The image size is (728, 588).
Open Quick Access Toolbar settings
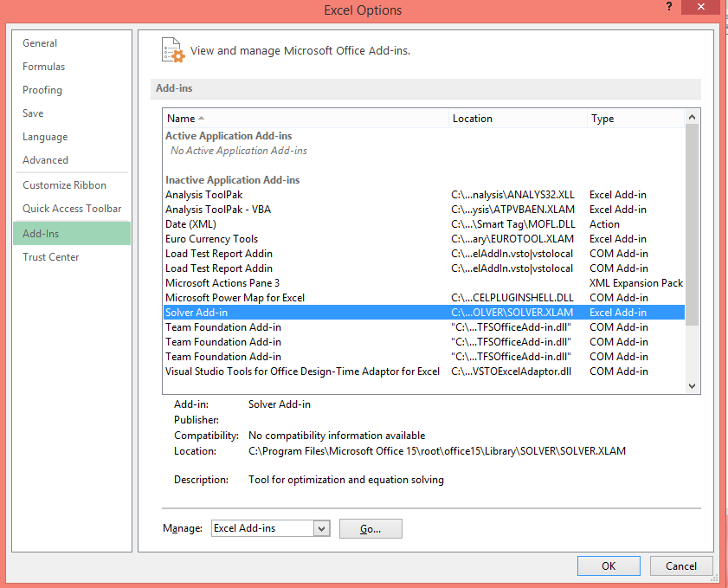(72, 209)
